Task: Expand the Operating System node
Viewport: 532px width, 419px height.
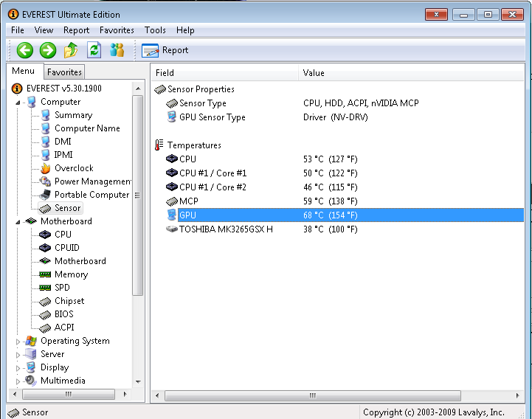Action: click(18, 342)
